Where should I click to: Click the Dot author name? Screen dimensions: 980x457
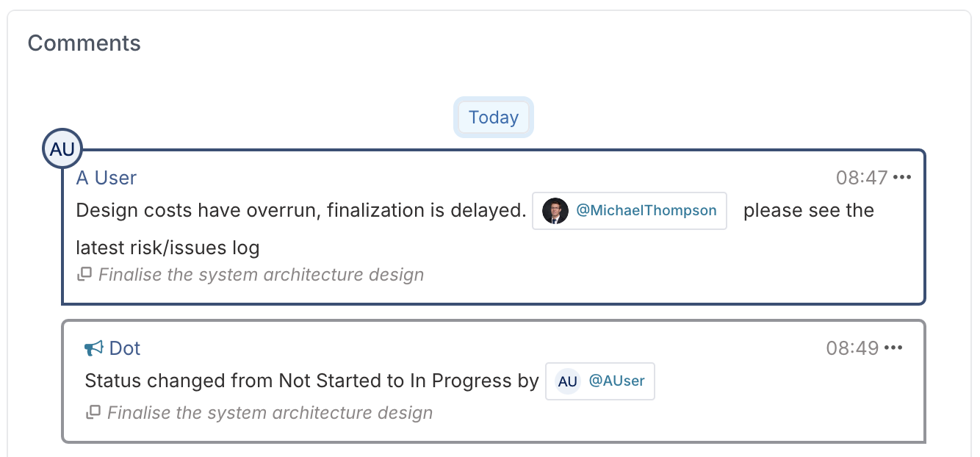(x=125, y=348)
